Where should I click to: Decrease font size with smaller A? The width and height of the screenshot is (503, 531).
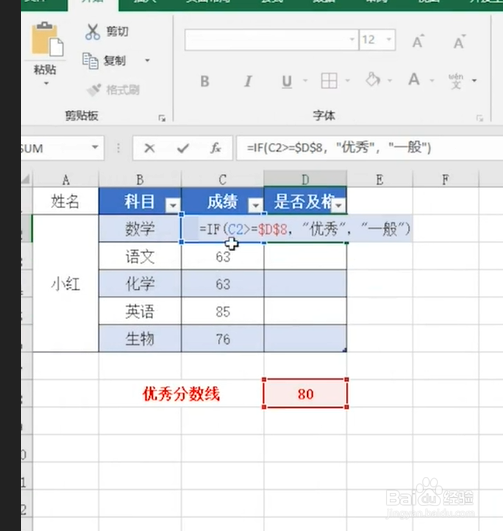pos(459,42)
